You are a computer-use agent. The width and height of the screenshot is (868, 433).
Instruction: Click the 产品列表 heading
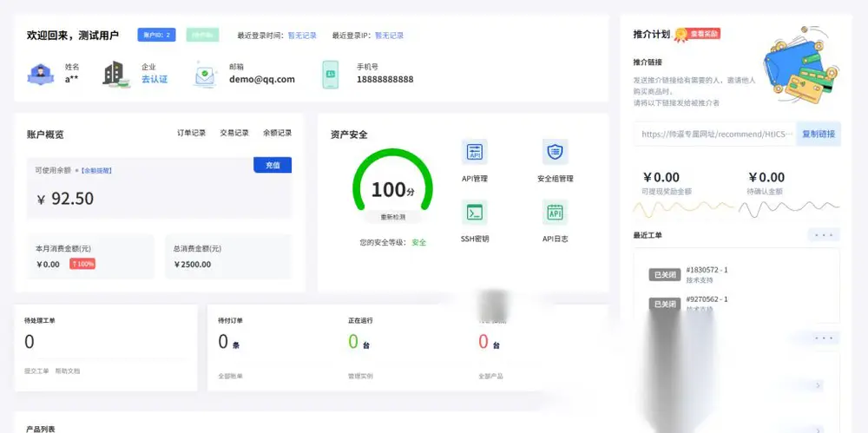click(x=41, y=430)
